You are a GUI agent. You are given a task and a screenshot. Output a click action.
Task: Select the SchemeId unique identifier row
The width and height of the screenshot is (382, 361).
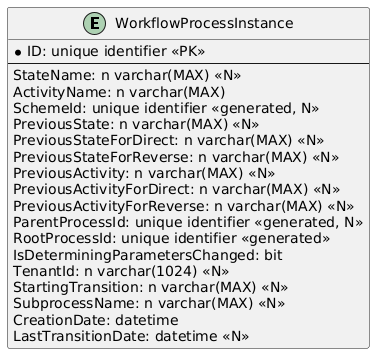click(166, 108)
